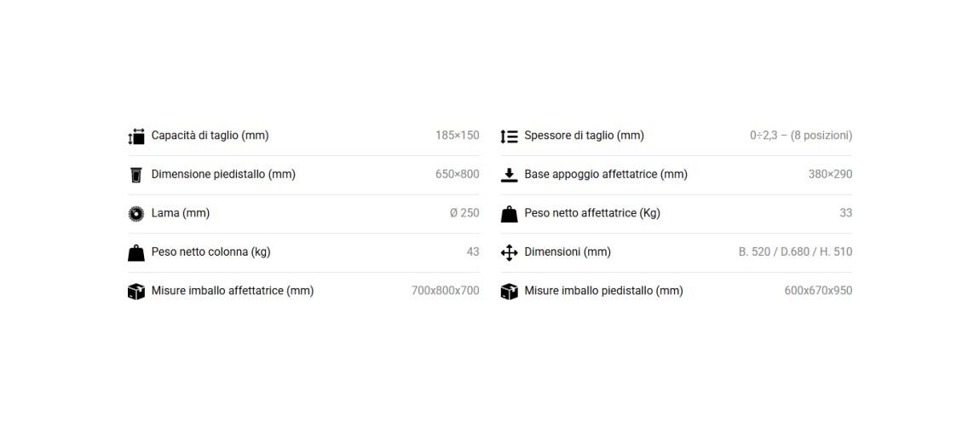The height and width of the screenshot is (428, 980).
Task: Click the B. 520 / D.680 / H. 510 value
Action: [796, 252]
